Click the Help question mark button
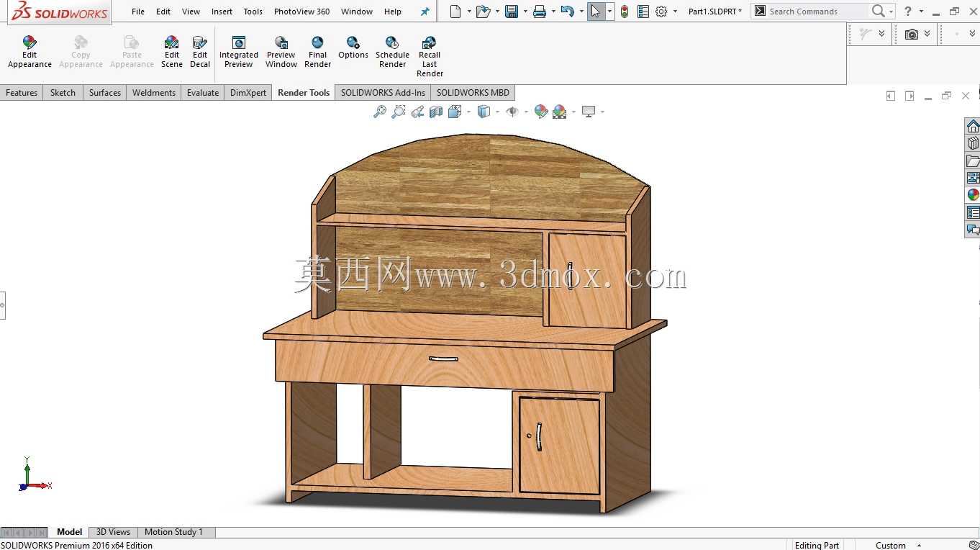Viewport: 980px width, 550px height. point(908,12)
